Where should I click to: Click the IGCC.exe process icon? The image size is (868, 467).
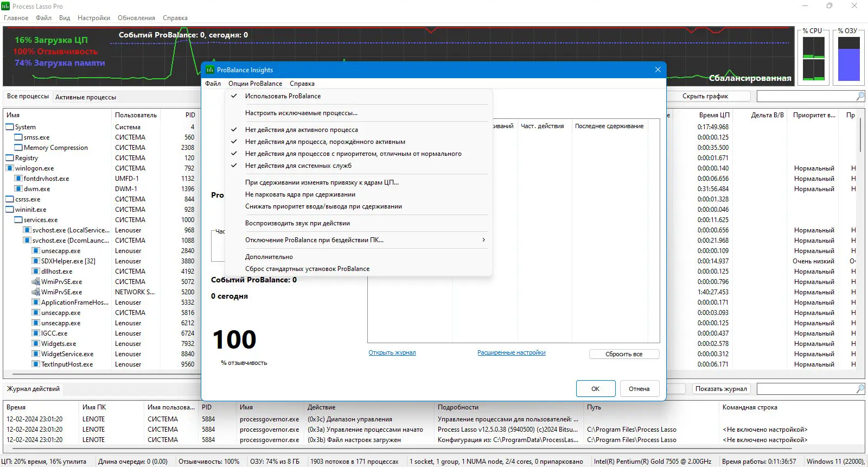click(x=36, y=333)
